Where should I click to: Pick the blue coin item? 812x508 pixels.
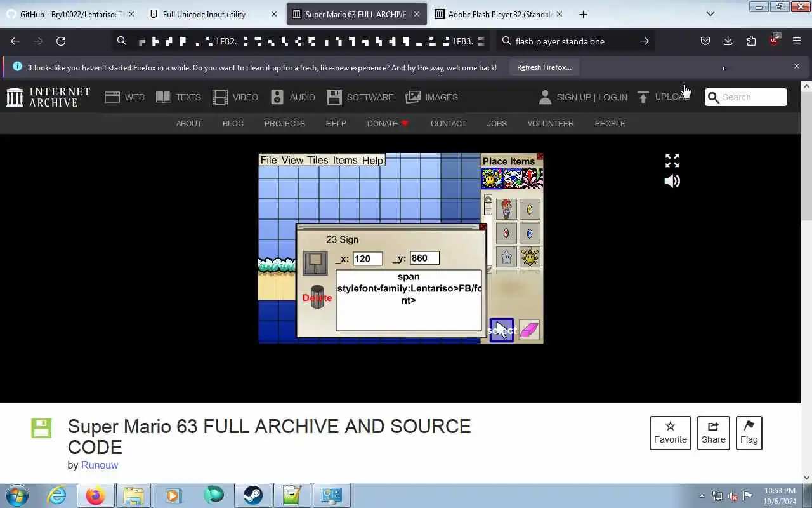pyautogui.click(x=530, y=233)
